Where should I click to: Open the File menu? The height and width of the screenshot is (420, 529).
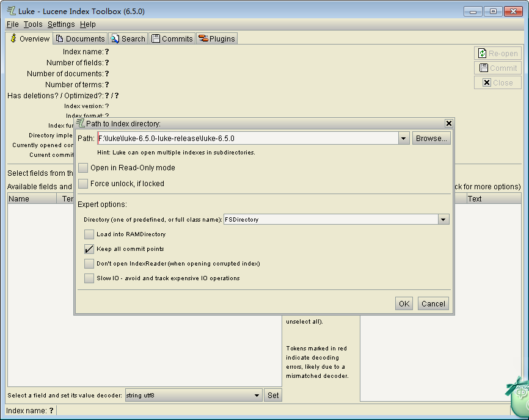tap(13, 24)
